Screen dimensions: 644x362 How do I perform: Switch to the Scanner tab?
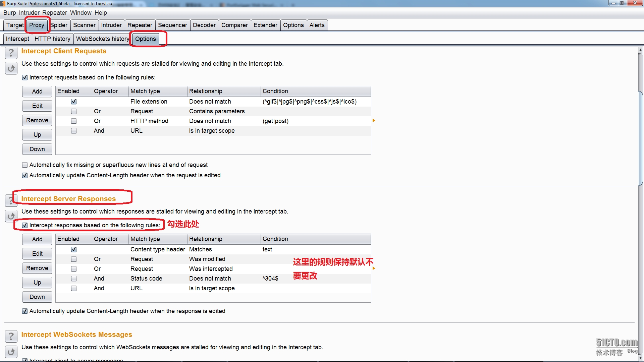pyautogui.click(x=84, y=25)
